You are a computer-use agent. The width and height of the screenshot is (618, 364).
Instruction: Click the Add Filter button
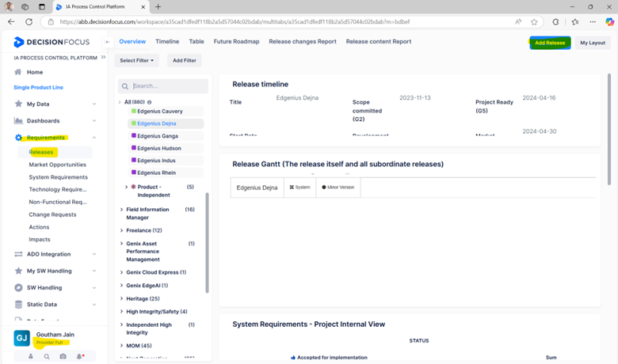pos(184,61)
